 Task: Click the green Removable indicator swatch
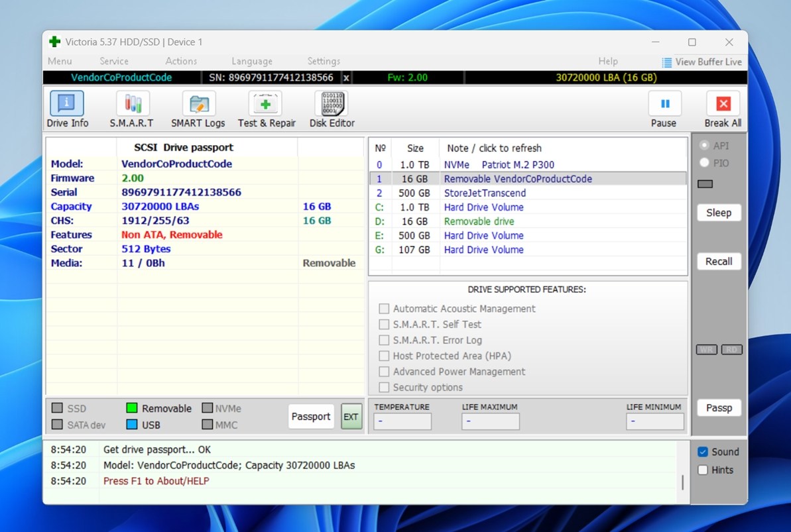(132, 409)
